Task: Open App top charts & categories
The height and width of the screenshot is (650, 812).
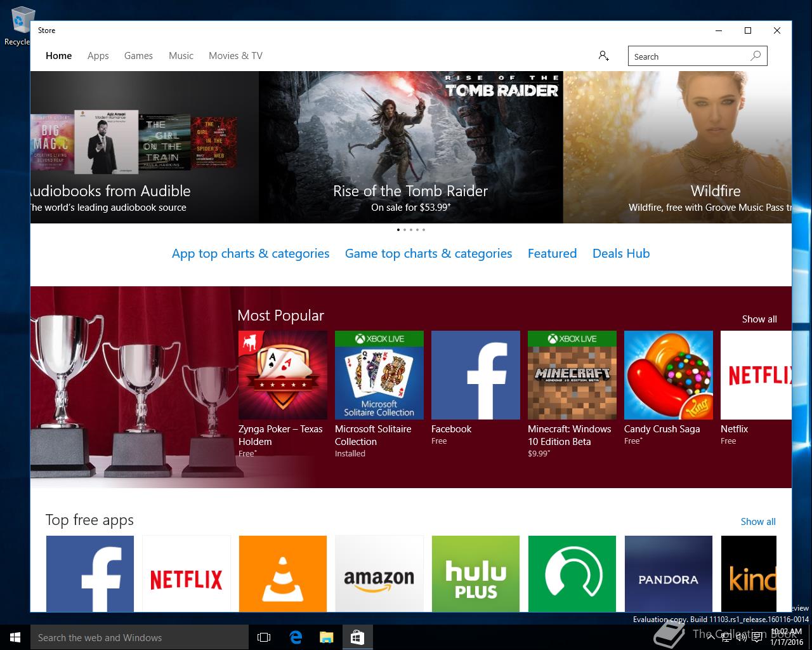Action: pos(251,253)
